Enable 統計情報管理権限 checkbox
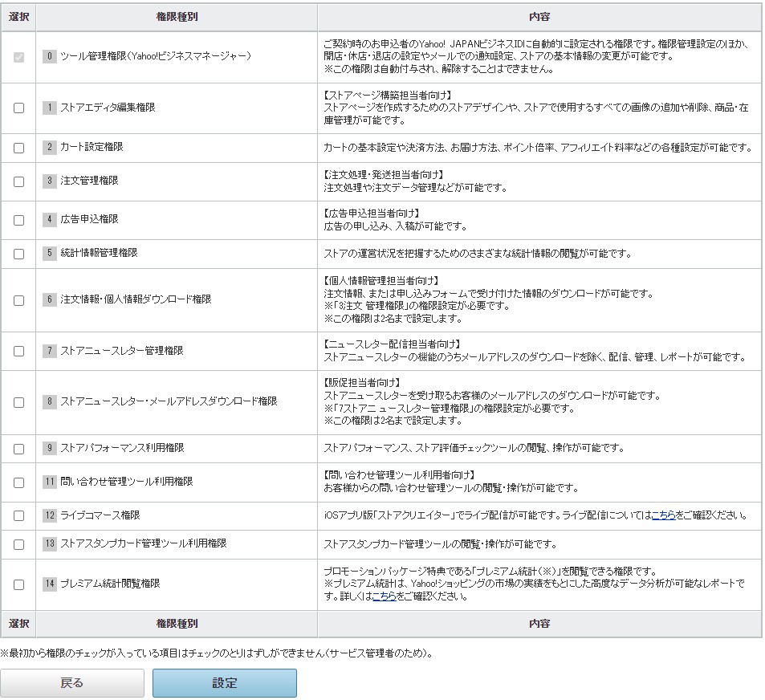The width and height of the screenshot is (765, 700). click(x=18, y=254)
